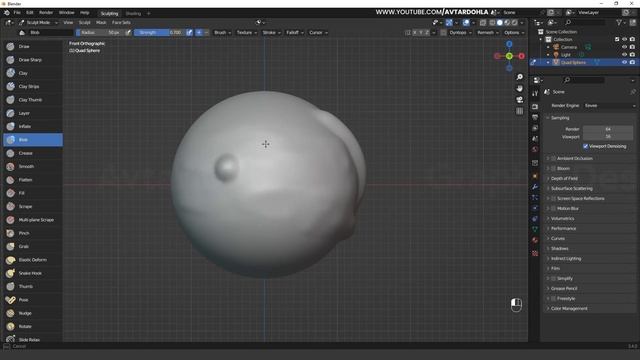Select the Inflate brush
This screenshot has height=360, width=640.
coord(33,127)
